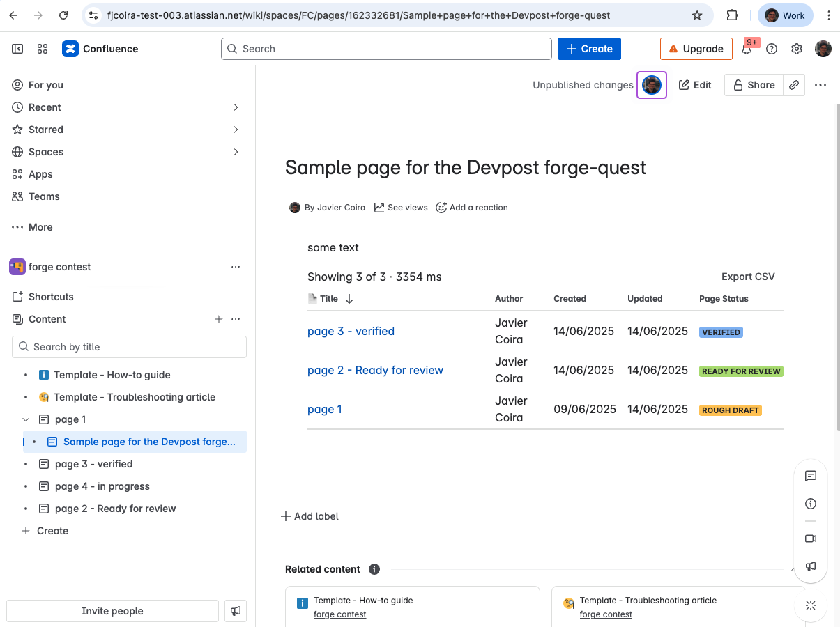The width and height of the screenshot is (840, 627).
Task: Focus the top Search field
Action: pyautogui.click(x=386, y=49)
